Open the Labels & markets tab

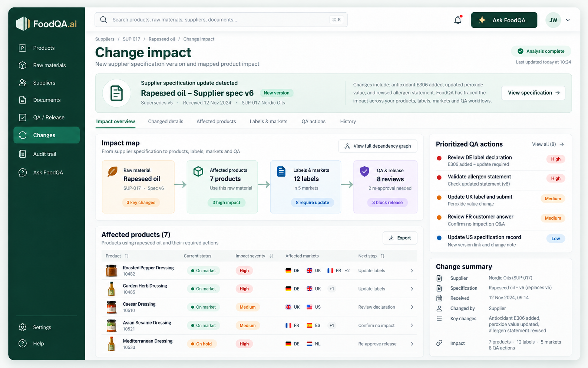coord(268,121)
